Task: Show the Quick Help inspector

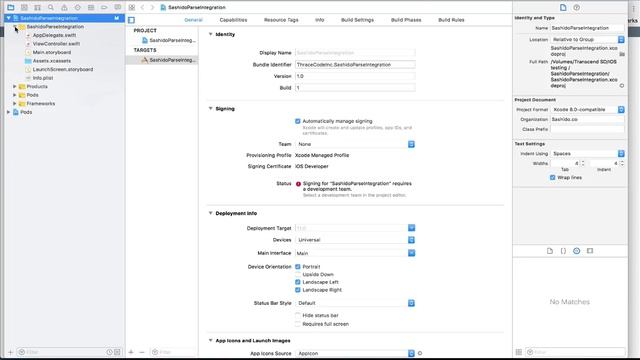Action: [x=576, y=7]
